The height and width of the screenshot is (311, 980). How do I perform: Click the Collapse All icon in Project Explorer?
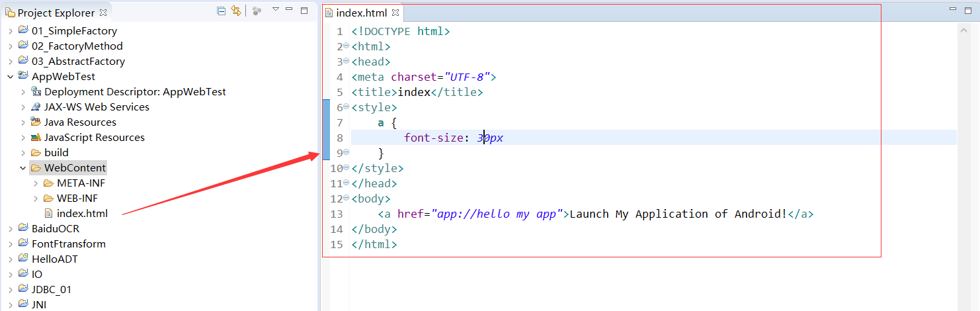tap(221, 11)
